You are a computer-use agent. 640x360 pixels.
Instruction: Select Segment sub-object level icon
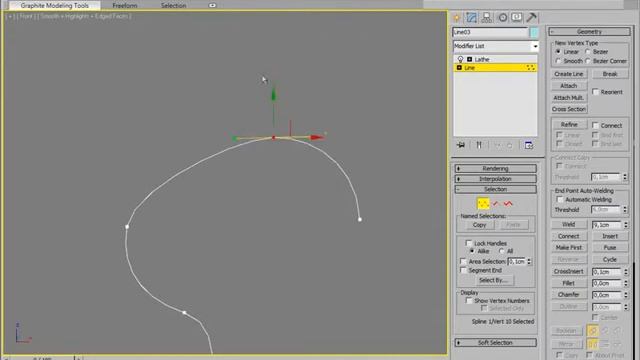coord(496,203)
